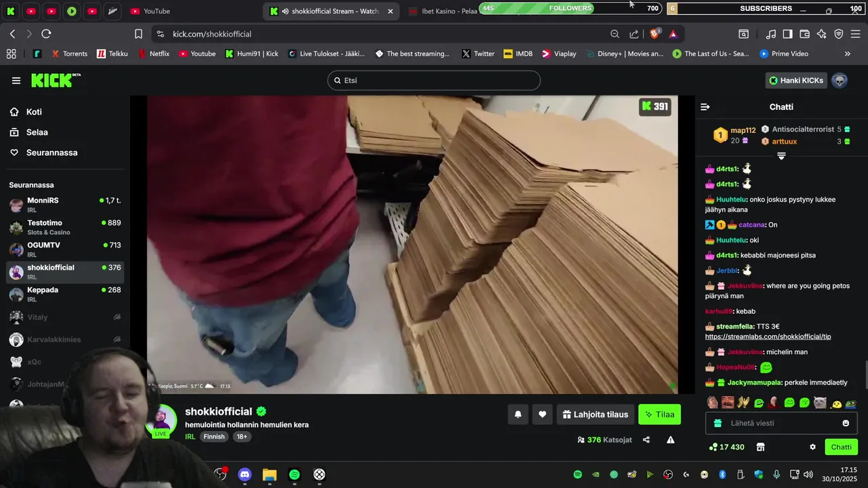
Task: Collapse the chat panel with the arrow icon
Action: (x=705, y=107)
